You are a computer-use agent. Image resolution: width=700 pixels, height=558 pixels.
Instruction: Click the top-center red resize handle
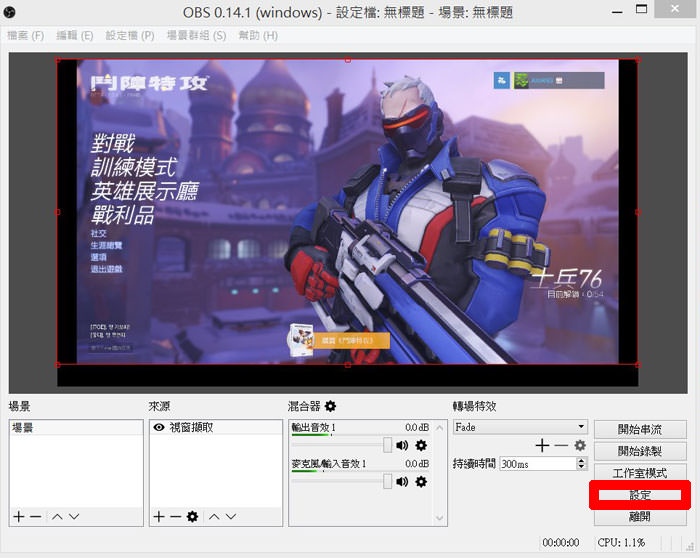click(348, 60)
